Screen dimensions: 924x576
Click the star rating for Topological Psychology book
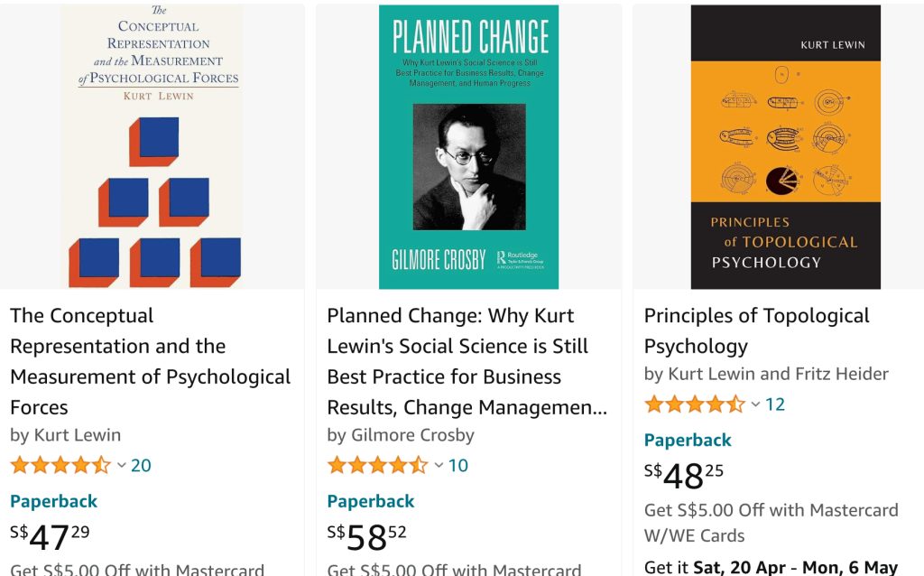click(x=694, y=404)
